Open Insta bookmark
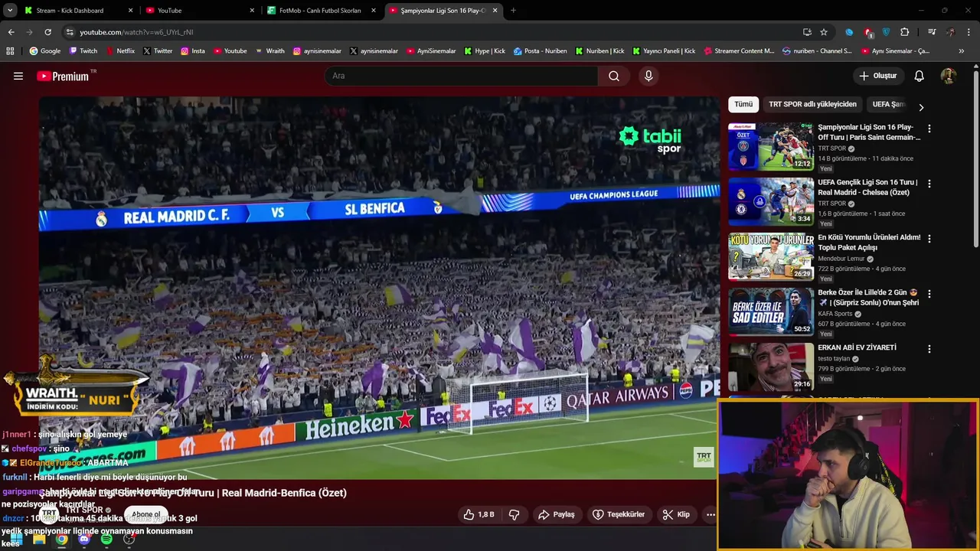 (193, 51)
